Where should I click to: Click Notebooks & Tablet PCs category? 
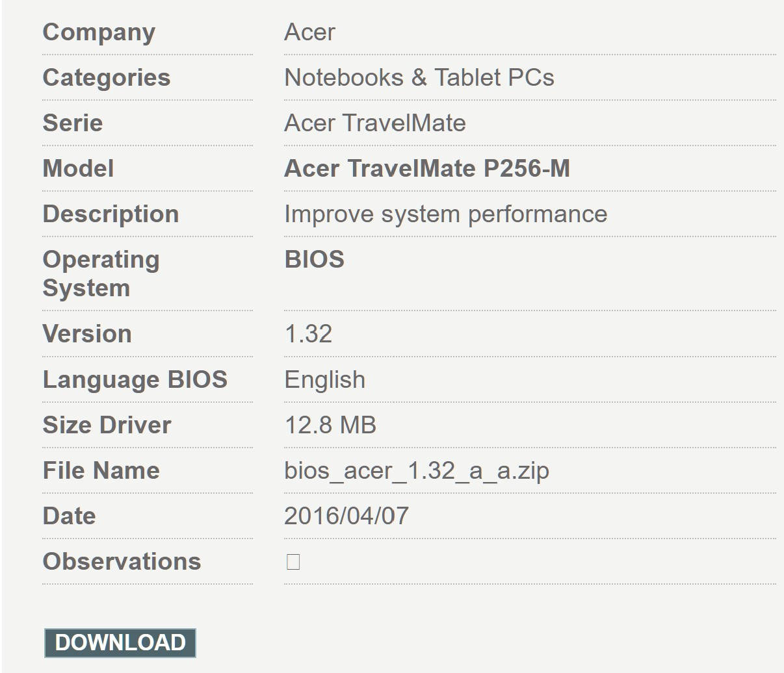[419, 77]
